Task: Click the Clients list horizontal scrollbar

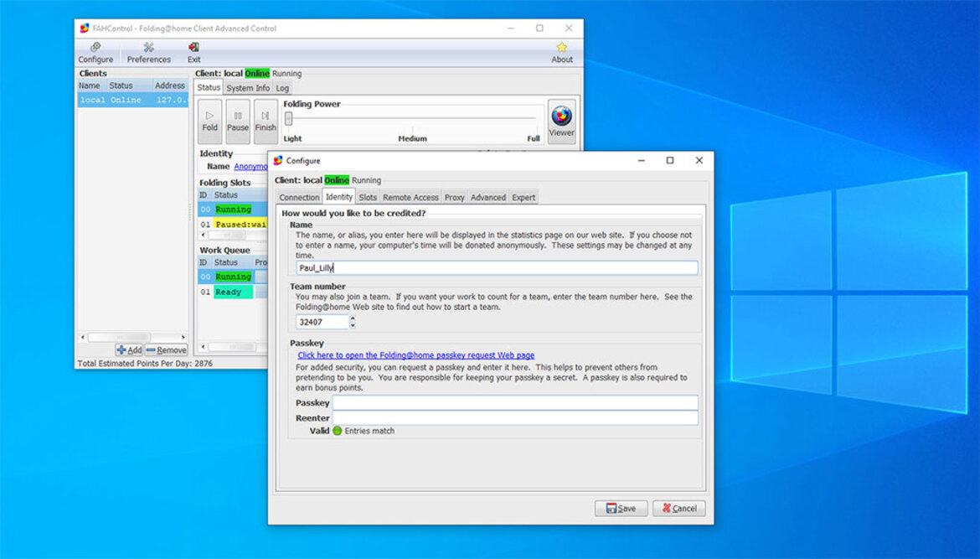Action: tap(132, 337)
